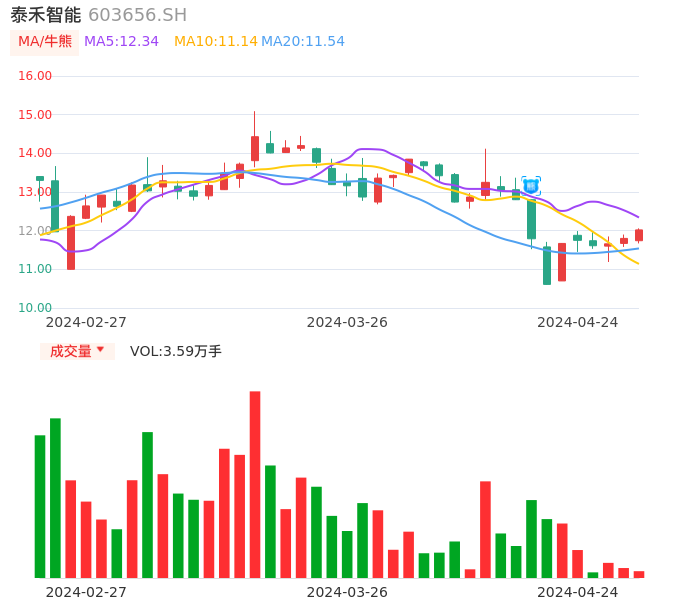Click the tallest green volume bar at left

[55, 497]
